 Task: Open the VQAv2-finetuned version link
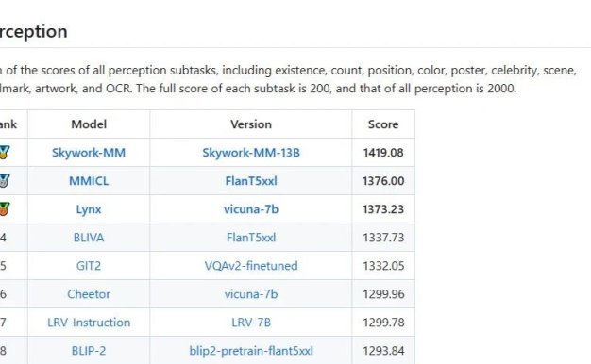(x=251, y=266)
